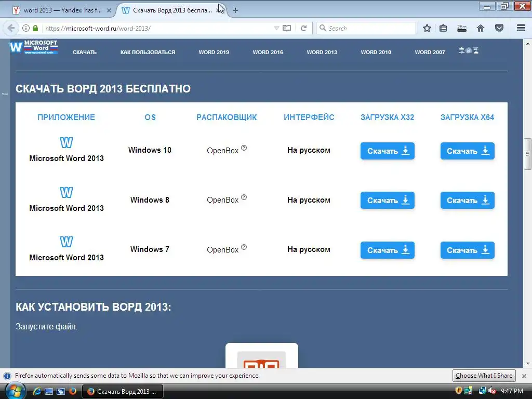Open the URL history dropdown arrow
Viewport: 532px width, 399px height.
point(276,28)
